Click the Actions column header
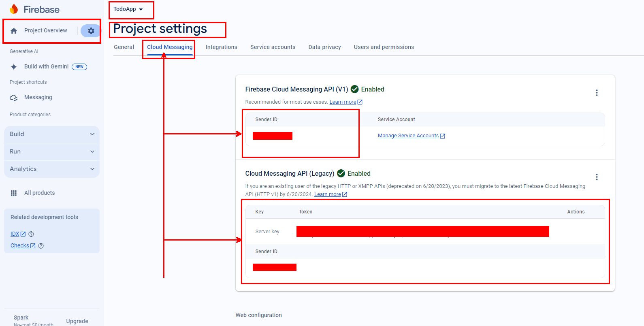The image size is (644, 326). pyautogui.click(x=576, y=212)
